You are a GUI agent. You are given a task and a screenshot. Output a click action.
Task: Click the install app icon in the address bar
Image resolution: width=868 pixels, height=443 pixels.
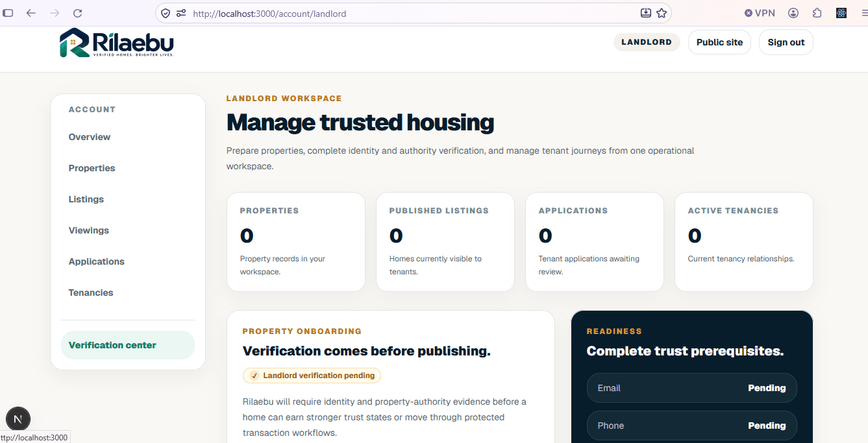coord(645,13)
